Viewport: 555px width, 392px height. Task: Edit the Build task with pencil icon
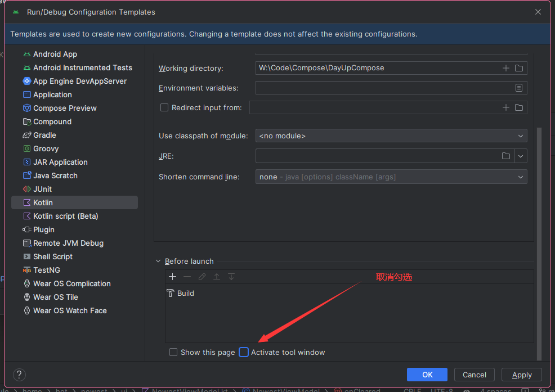(x=202, y=276)
